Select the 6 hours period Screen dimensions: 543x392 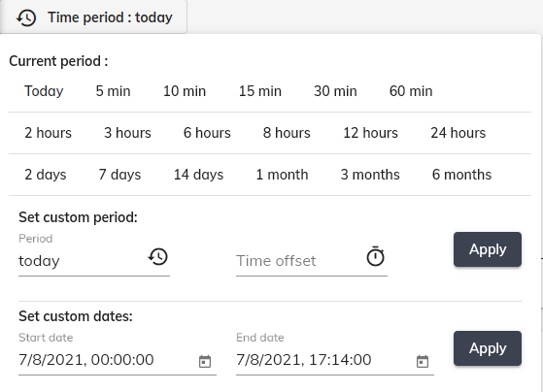(x=207, y=133)
